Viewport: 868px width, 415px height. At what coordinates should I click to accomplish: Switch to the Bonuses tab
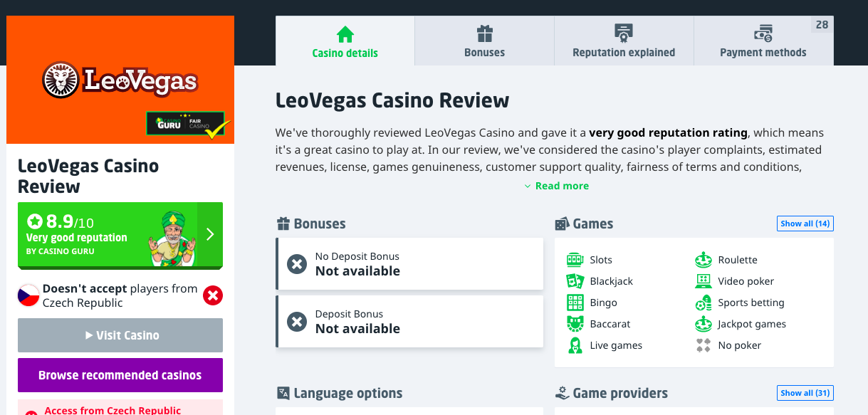pyautogui.click(x=484, y=41)
